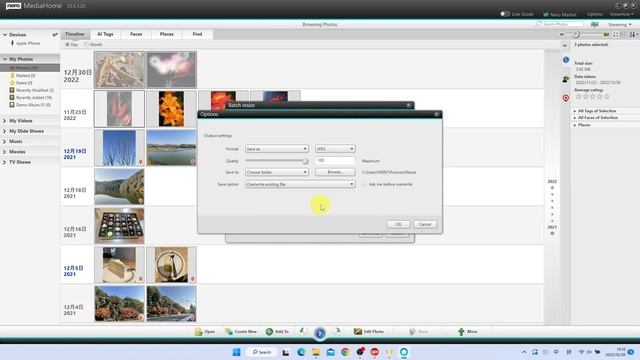640x360 pixels.
Task: Toggle the Live Guide switch
Action: tap(505, 14)
